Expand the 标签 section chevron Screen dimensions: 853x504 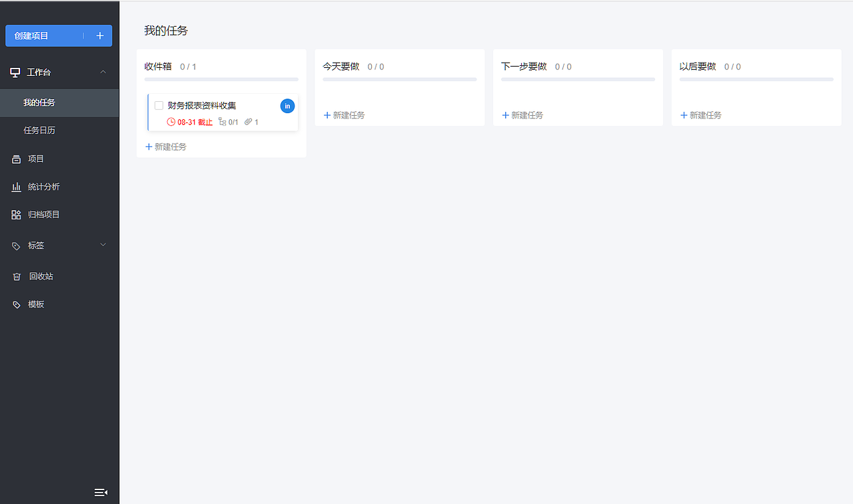[103, 245]
